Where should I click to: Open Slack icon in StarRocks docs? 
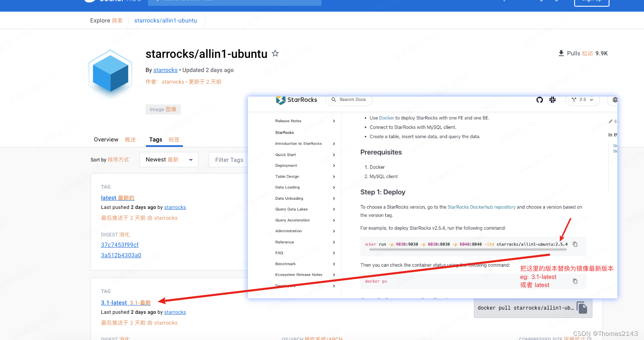553,100
